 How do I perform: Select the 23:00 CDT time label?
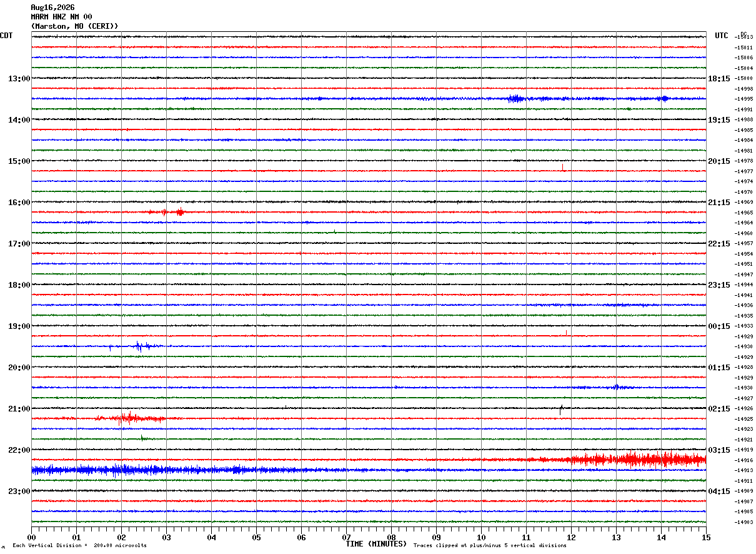pos(19,491)
